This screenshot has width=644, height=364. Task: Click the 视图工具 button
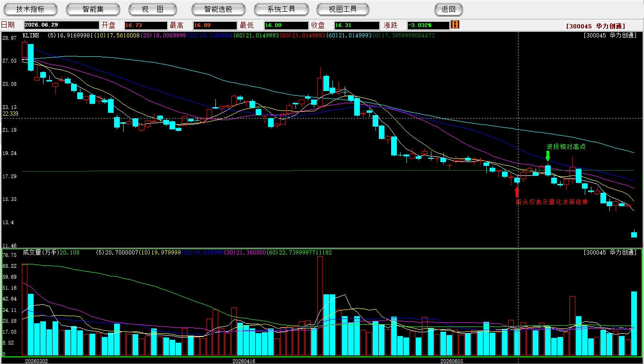point(343,9)
